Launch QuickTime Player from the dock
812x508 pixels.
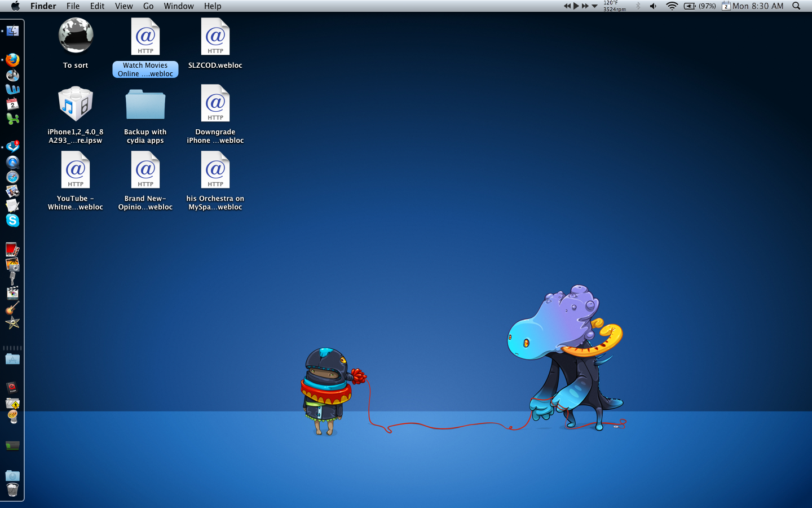point(12,162)
